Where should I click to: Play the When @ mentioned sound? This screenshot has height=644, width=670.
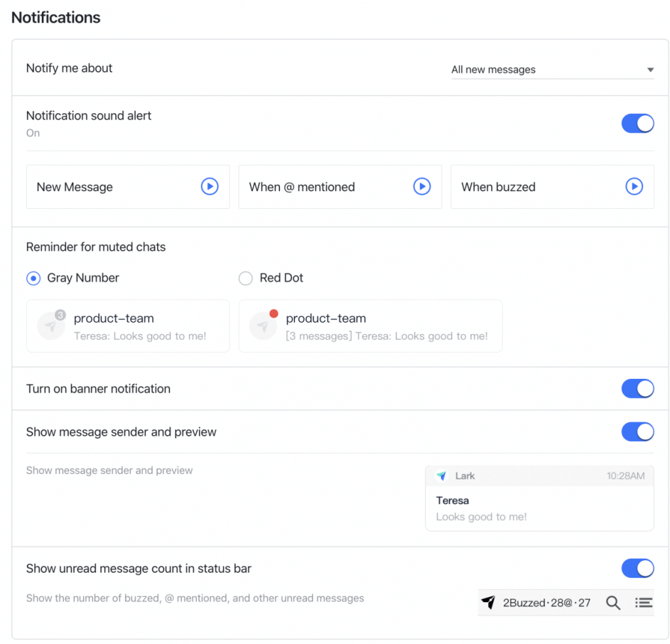[x=422, y=187]
